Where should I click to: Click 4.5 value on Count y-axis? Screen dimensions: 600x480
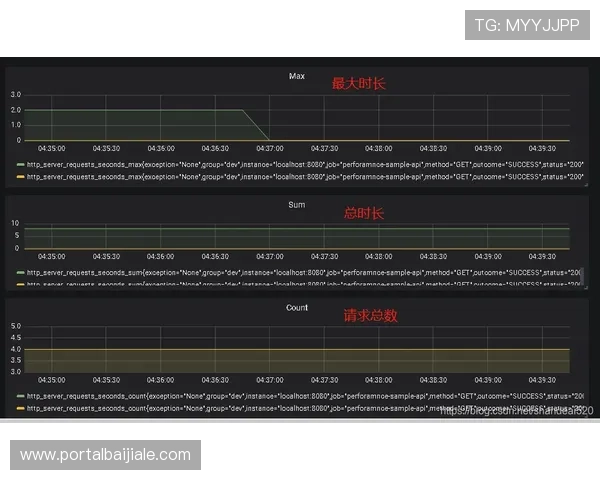coord(16,338)
